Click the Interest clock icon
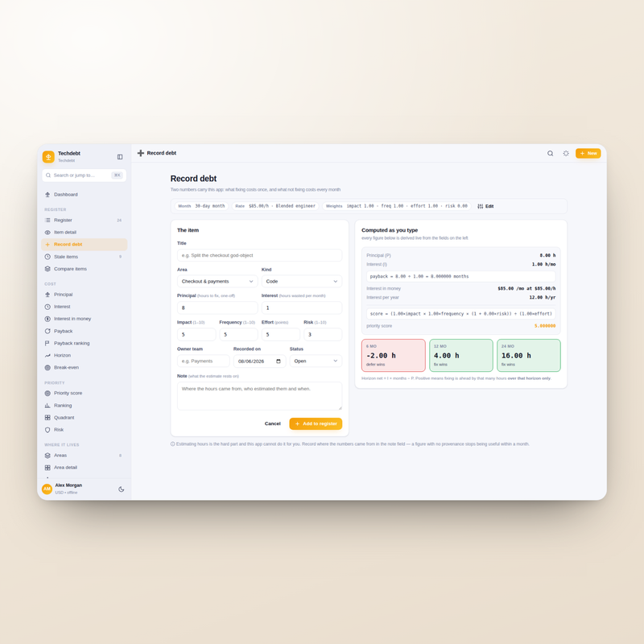The image size is (644, 644). (47, 307)
